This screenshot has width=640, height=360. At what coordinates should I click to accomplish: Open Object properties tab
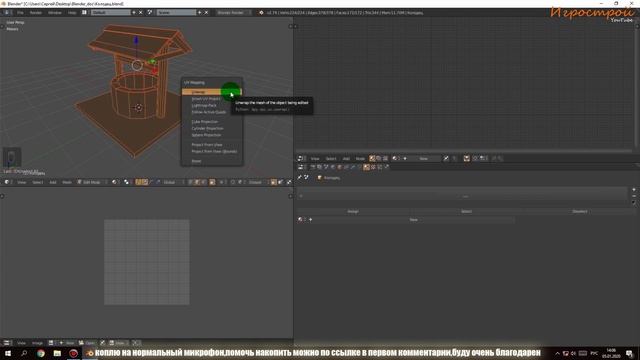pos(340,167)
